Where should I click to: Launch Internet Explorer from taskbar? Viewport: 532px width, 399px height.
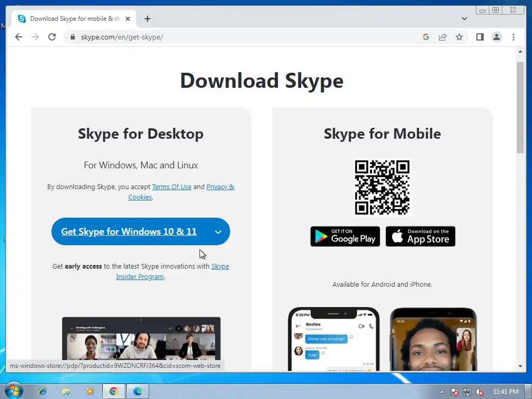(x=43, y=392)
